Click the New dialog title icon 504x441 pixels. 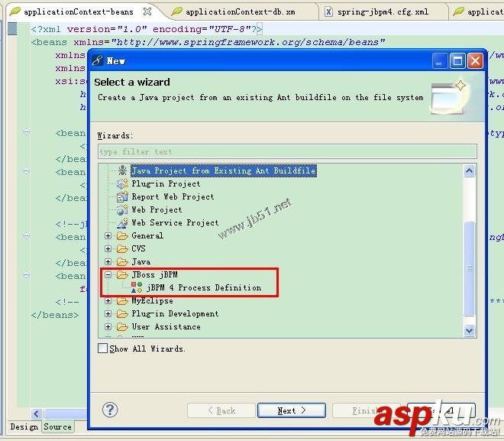point(98,60)
